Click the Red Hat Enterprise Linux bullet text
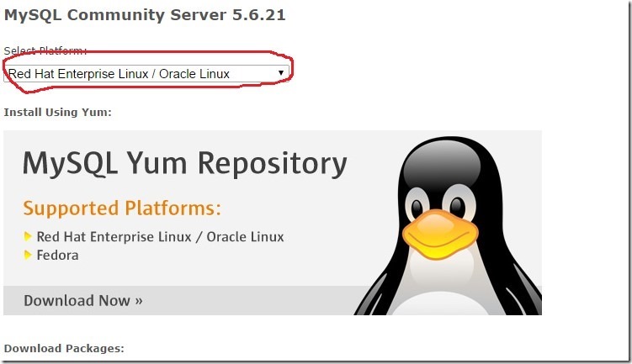 (160, 237)
